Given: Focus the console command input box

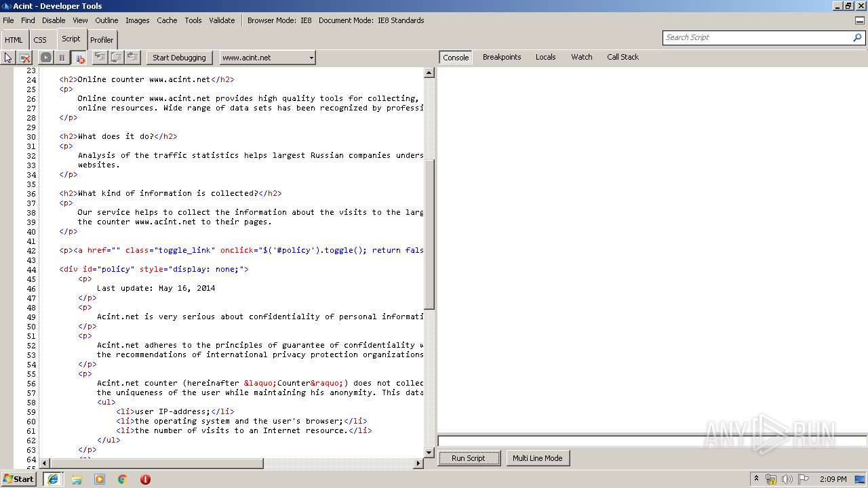Looking at the screenshot, I should (x=652, y=441).
